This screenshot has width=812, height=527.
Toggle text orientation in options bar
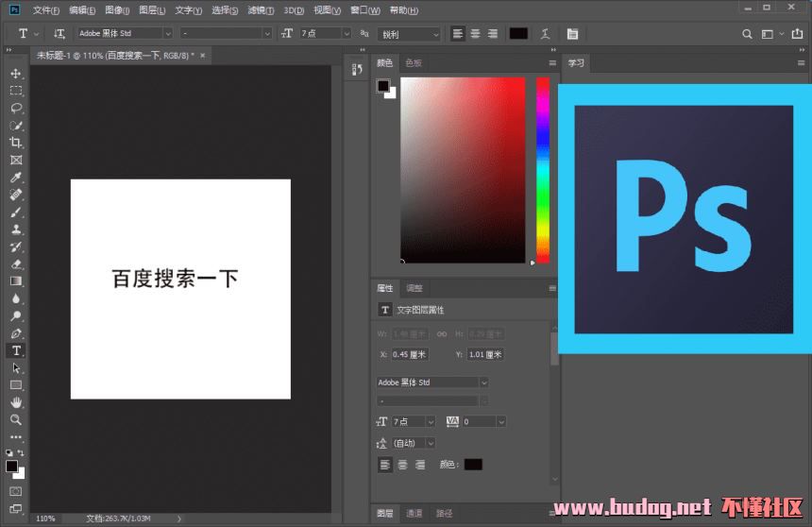pos(59,34)
